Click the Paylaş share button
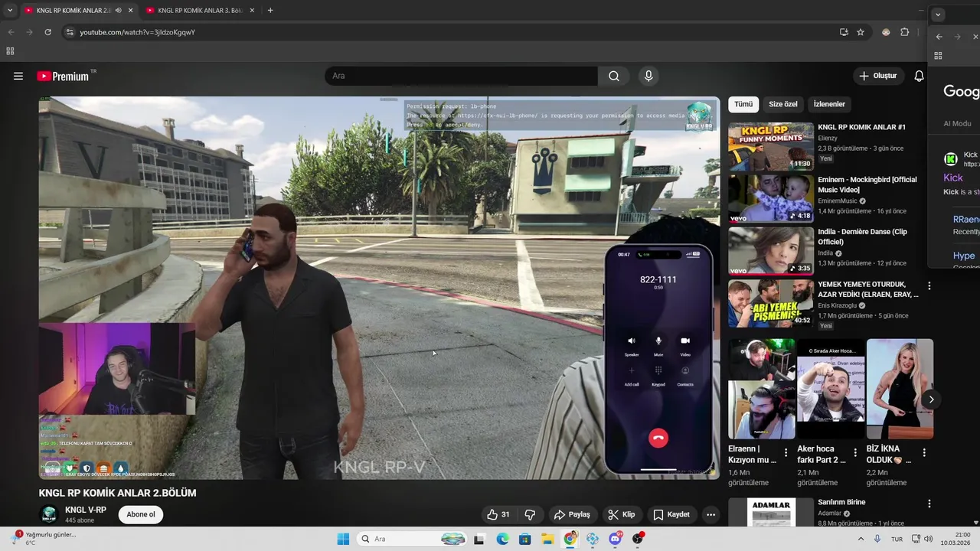 click(572, 514)
